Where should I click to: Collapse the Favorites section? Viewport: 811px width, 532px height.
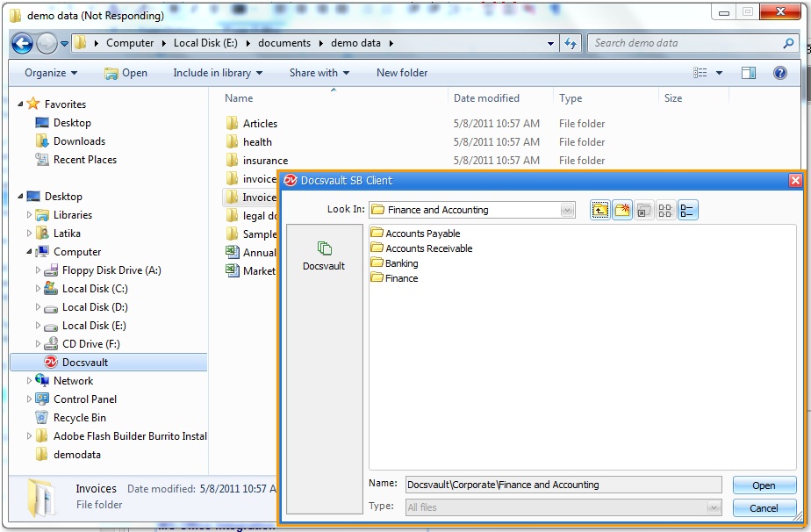(x=22, y=104)
